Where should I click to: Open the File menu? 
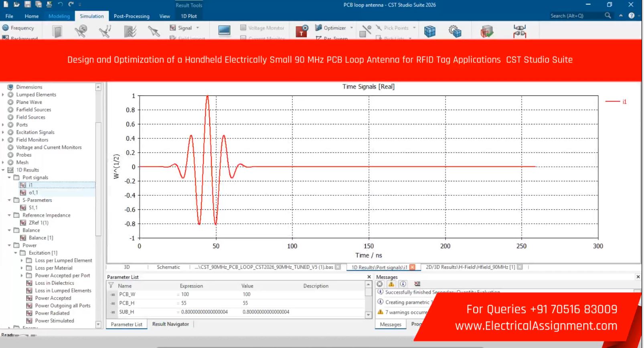[x=9, y=16]
